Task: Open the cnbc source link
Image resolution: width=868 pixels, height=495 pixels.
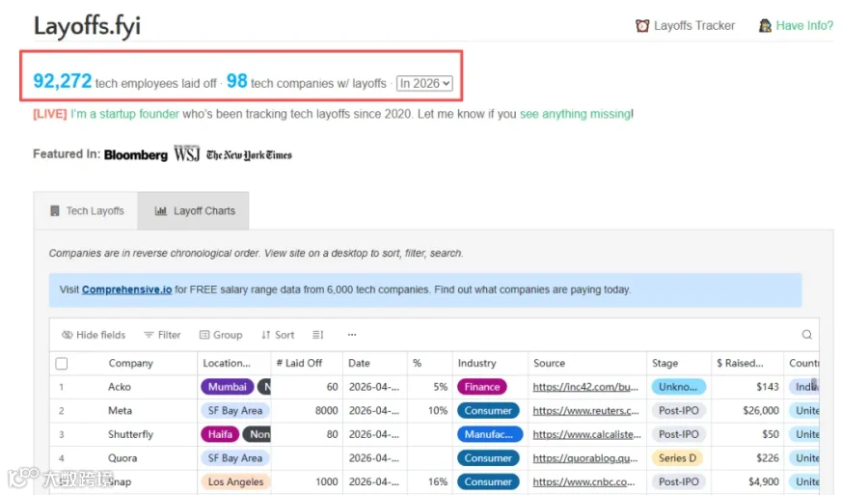Action: coord(583,481)
